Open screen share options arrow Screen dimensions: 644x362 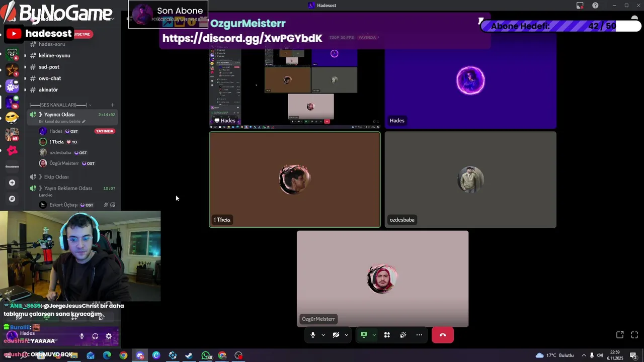pyautogui.click(x=374, y=335)
